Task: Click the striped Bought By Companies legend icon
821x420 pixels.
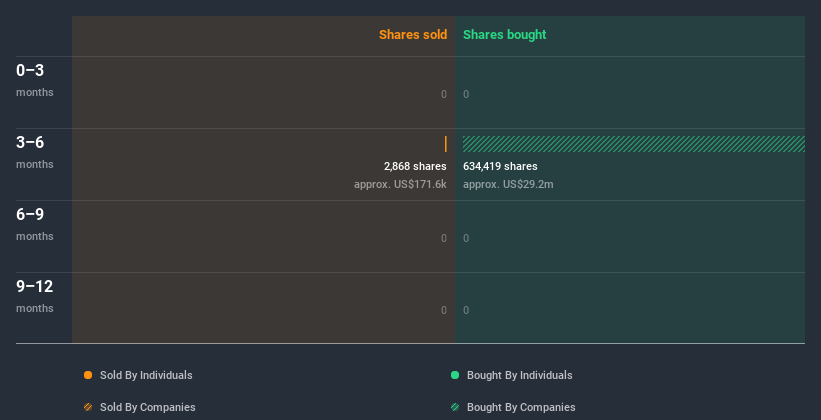Action: tap(455, 407)
